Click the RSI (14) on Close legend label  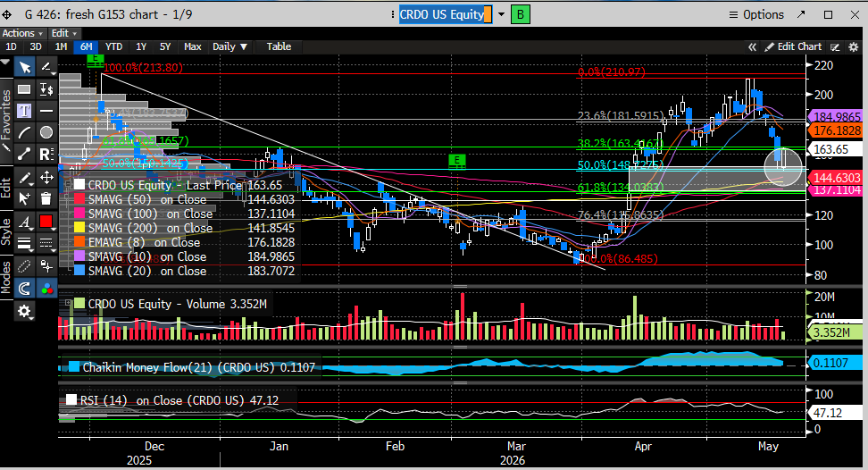(x=179, y=400)
